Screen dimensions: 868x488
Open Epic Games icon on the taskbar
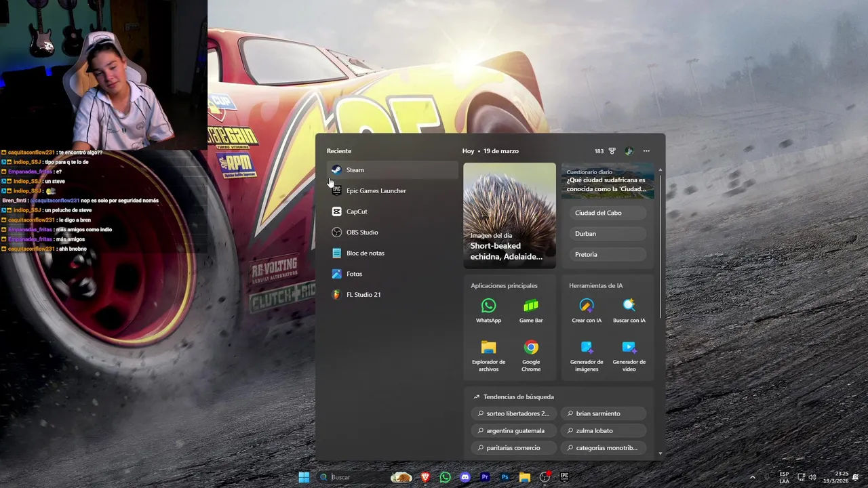pos(564,477)
